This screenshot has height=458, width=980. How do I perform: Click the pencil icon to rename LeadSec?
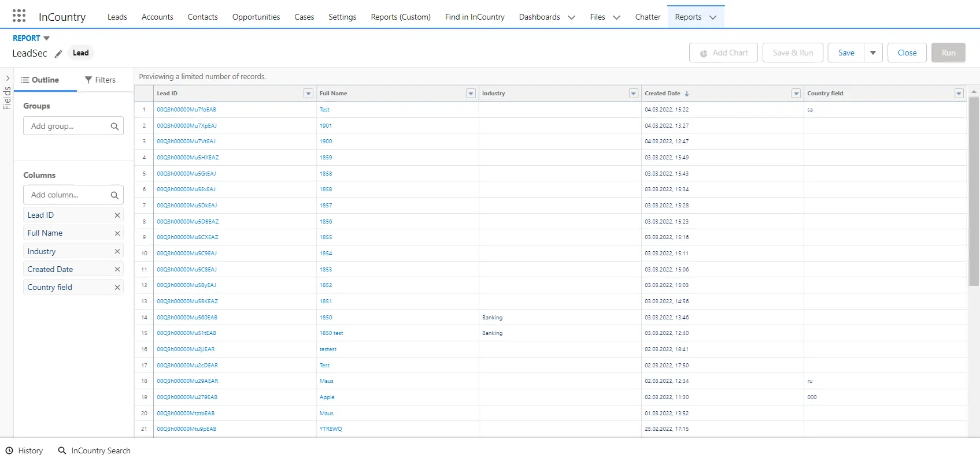click(58, 54)
